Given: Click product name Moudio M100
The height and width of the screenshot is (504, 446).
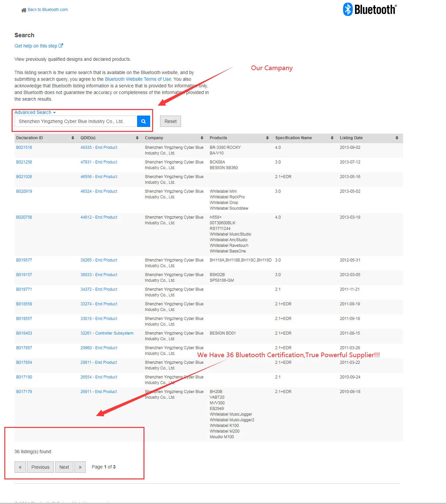Looking at the screenshot, I should (x=222, y=437).
